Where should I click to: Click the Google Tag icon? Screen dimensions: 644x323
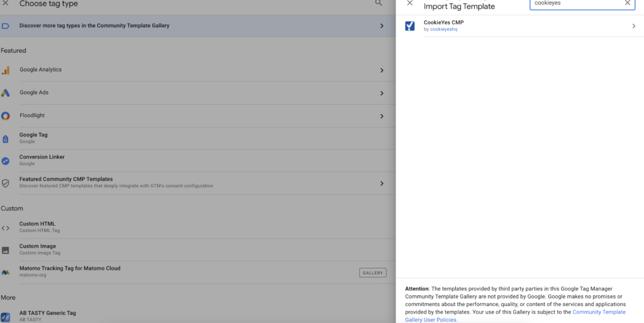[x=6, y=138]
